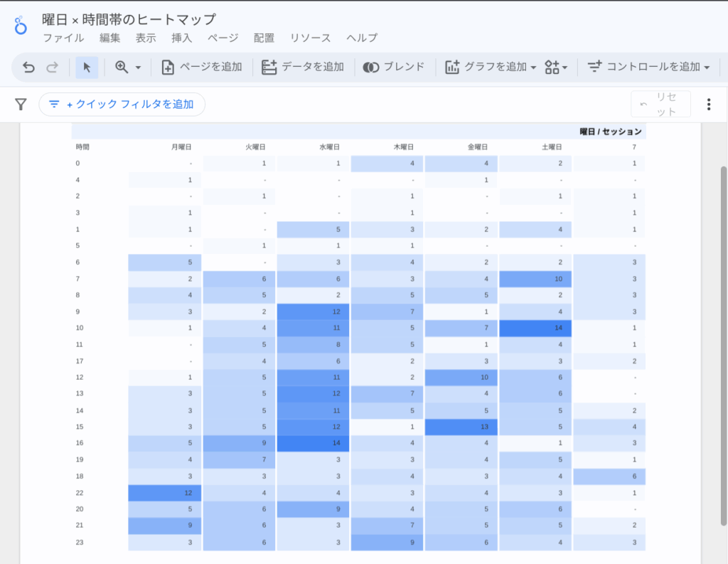Viewport: 728px width, 564px height.
Task: Click the 金曜日 column header
Action: [x=478, y=147]
